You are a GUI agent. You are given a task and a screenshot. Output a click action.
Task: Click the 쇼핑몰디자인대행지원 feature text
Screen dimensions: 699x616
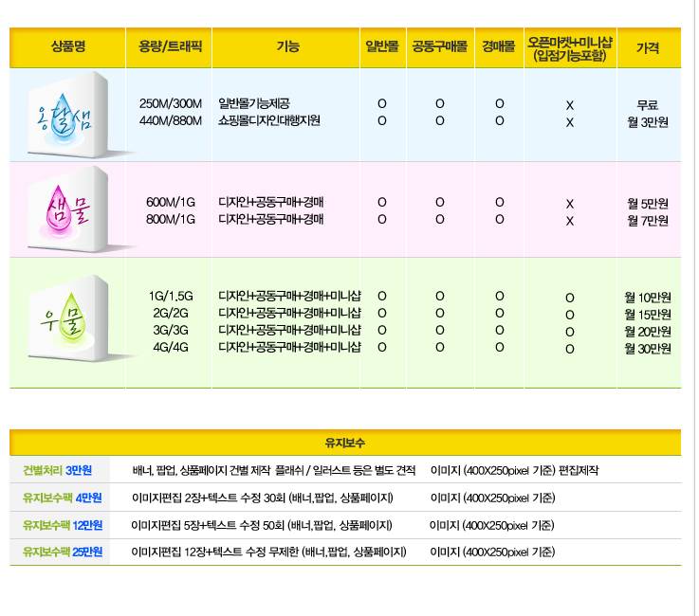point(269,121)
